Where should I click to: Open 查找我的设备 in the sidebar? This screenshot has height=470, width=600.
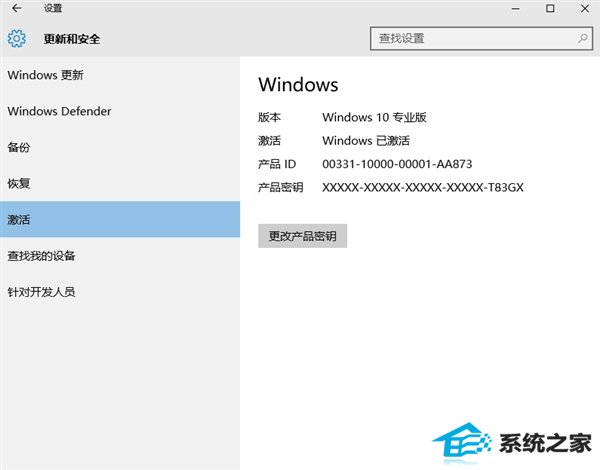pos(120,256)
